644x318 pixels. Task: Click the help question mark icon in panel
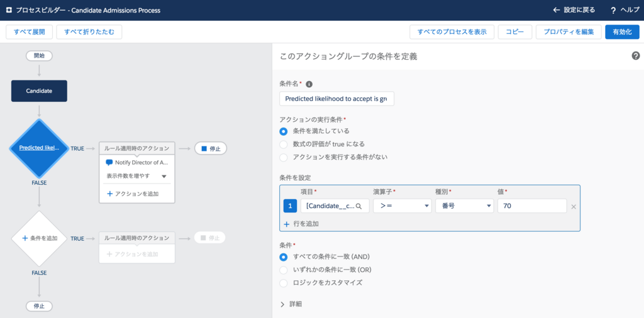(635, 56)
